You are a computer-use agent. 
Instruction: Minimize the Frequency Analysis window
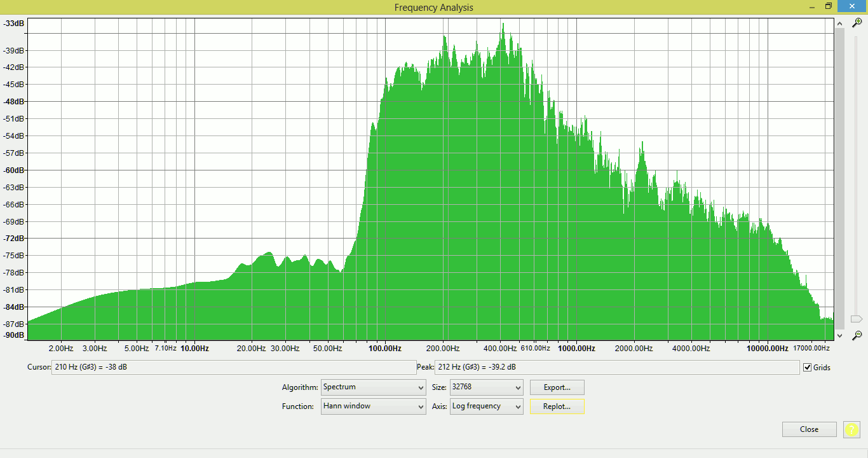coord(812,6)
